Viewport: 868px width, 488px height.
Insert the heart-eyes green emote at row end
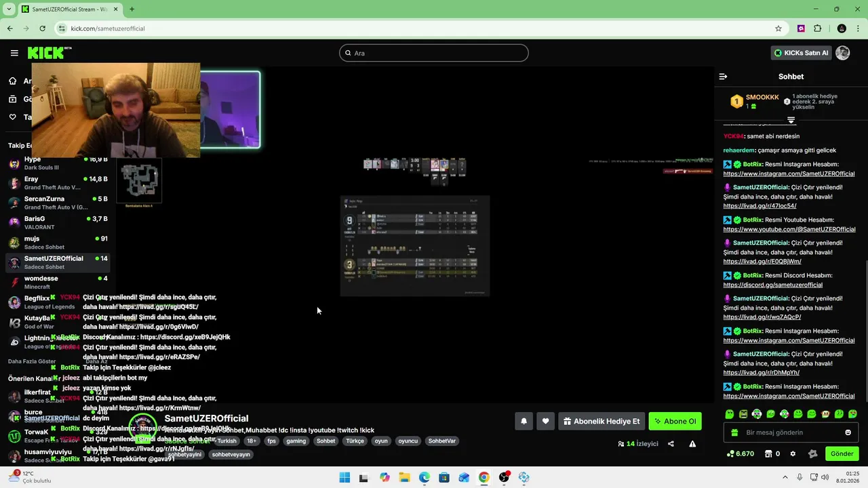(x=852, y=414)
